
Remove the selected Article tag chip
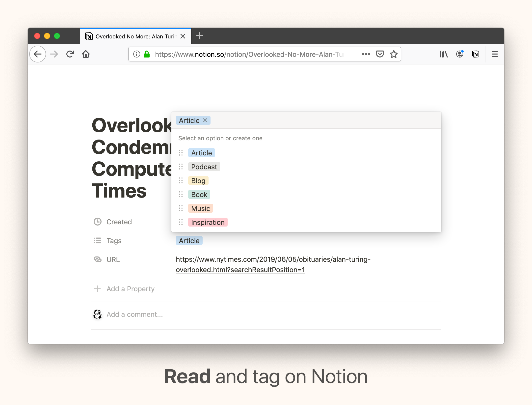click(205, 120)
